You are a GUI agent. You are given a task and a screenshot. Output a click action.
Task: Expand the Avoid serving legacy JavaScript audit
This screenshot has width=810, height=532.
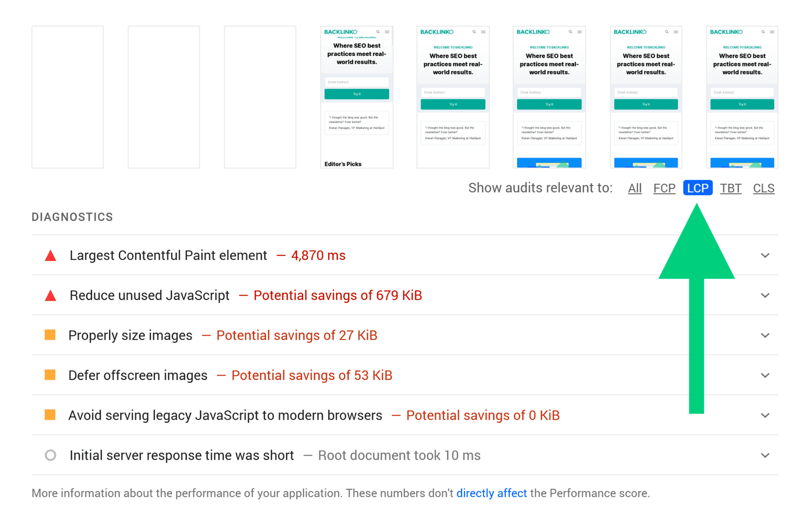click(765, 415)
